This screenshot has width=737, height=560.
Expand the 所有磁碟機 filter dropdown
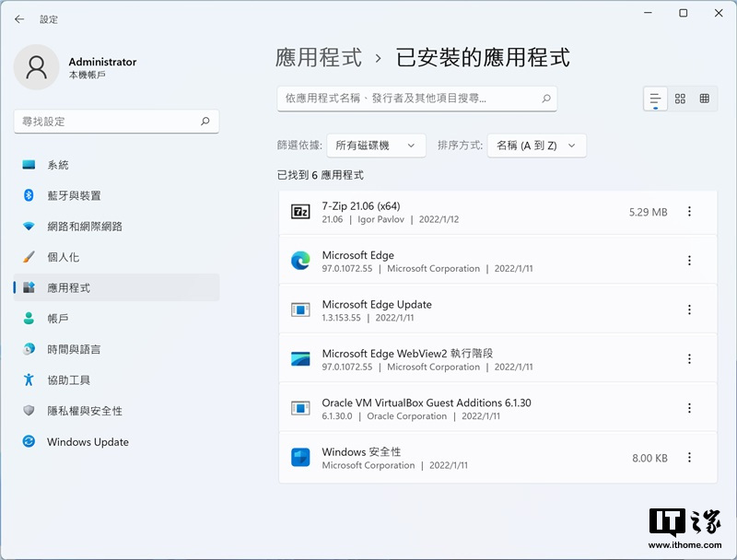click(376, 146)
